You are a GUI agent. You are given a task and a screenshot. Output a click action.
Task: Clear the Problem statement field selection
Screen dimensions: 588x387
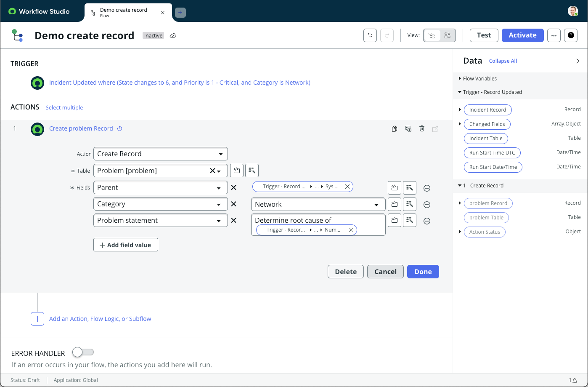click(x=234, y=220)
